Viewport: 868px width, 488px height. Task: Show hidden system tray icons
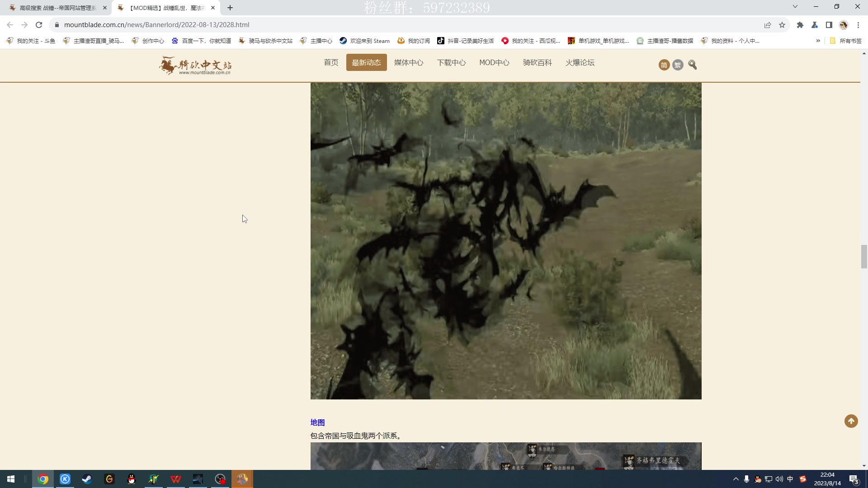(x=736, y=479)
